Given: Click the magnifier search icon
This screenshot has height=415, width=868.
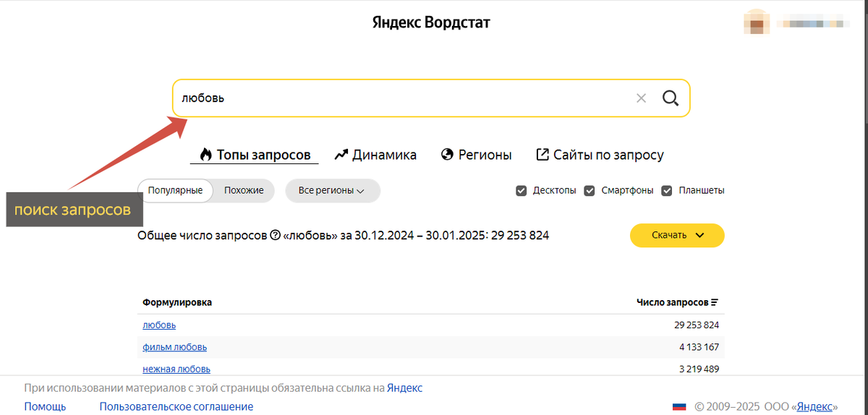Looking at the screenshot, I should [671, 98].
